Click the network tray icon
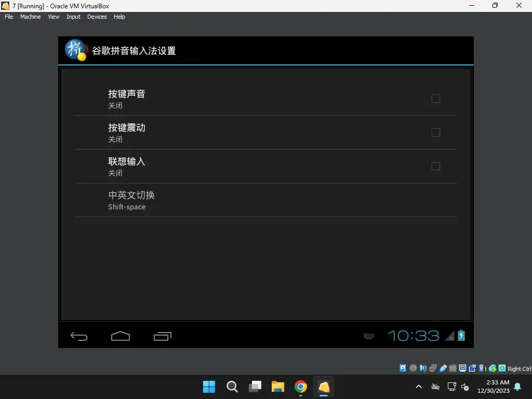 [451, 387]
